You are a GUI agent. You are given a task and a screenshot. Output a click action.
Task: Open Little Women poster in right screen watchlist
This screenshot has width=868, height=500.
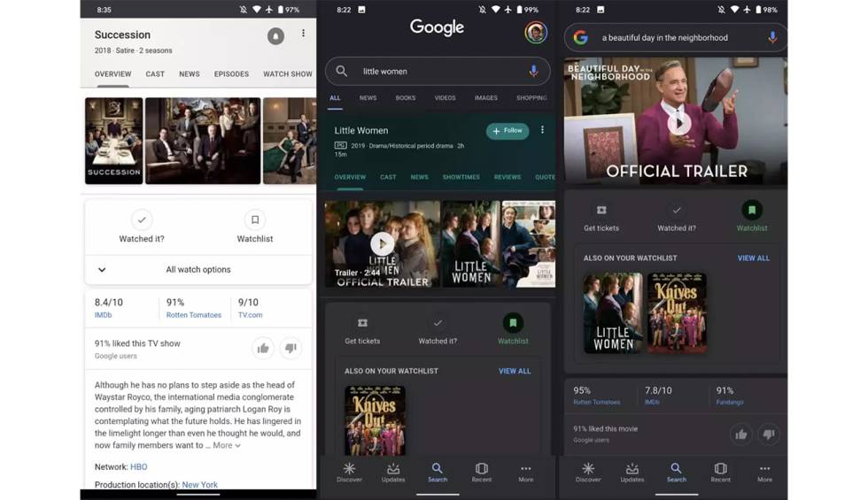(613, 313)
